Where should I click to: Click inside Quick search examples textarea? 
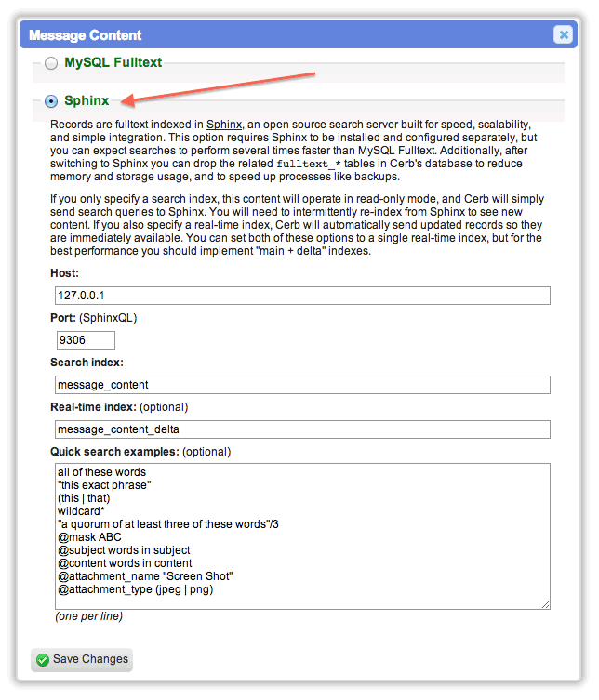(302, 536)
